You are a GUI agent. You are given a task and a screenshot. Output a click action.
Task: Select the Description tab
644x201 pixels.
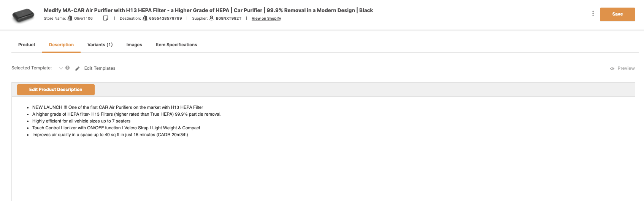[61, 45]
